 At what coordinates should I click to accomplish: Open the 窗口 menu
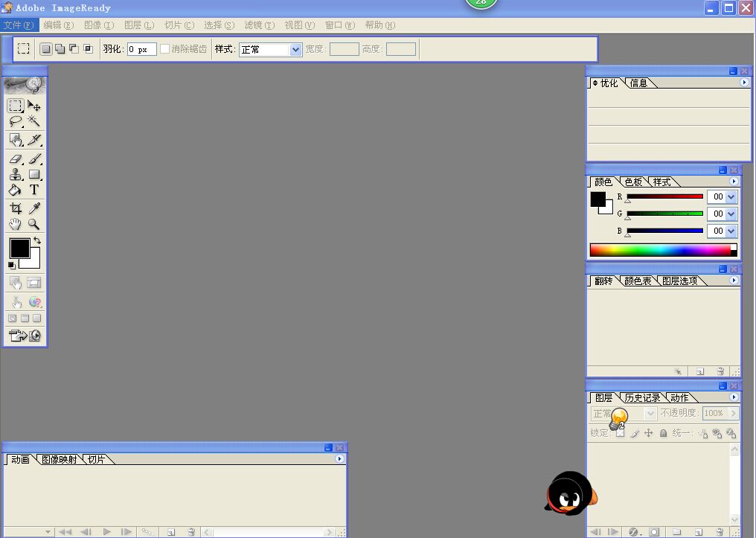340,25
